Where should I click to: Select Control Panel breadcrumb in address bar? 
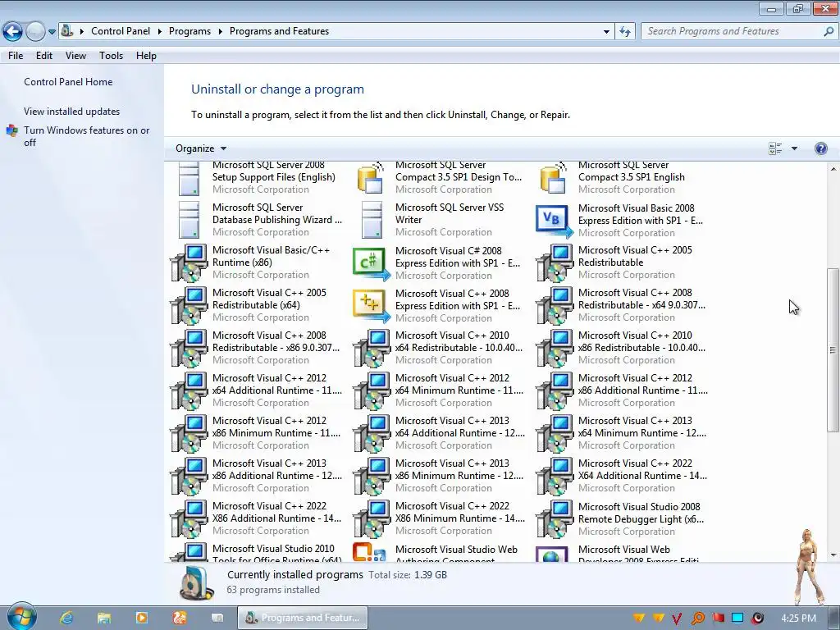point(121,31)
